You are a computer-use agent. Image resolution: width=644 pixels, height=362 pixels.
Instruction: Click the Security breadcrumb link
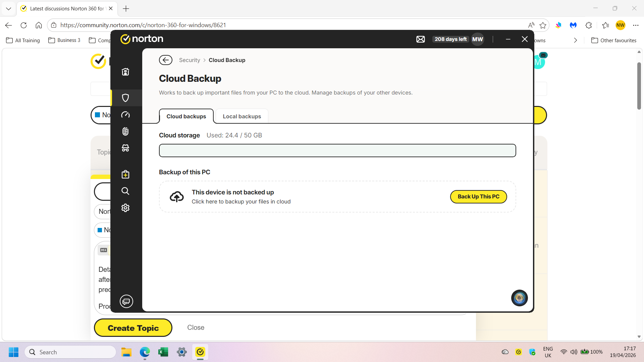[190, 60]
